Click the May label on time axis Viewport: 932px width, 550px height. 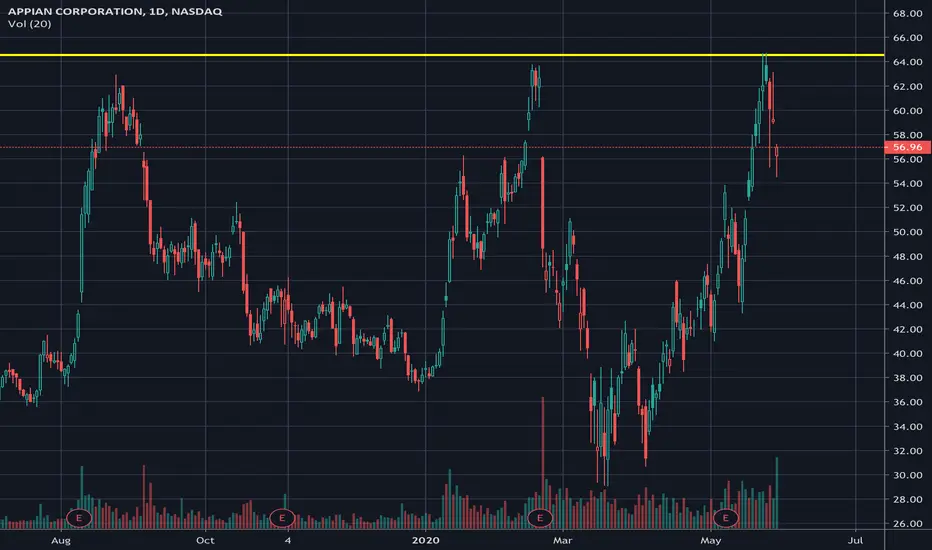coord(711,540)
